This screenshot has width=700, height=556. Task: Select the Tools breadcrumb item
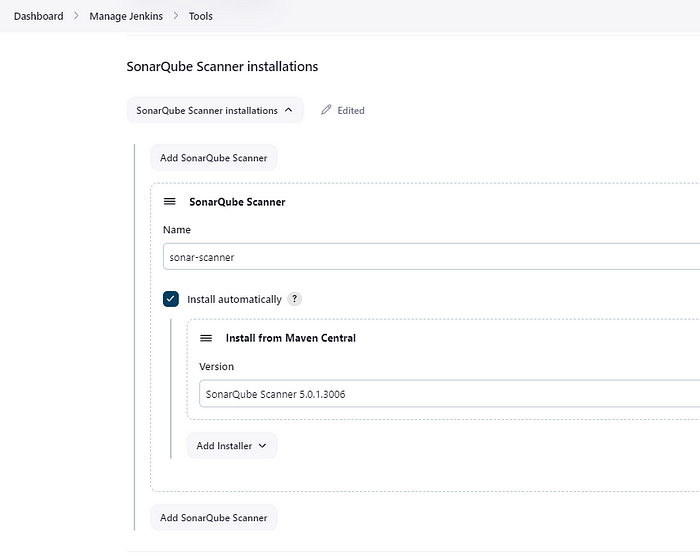(x=200, y=16)
